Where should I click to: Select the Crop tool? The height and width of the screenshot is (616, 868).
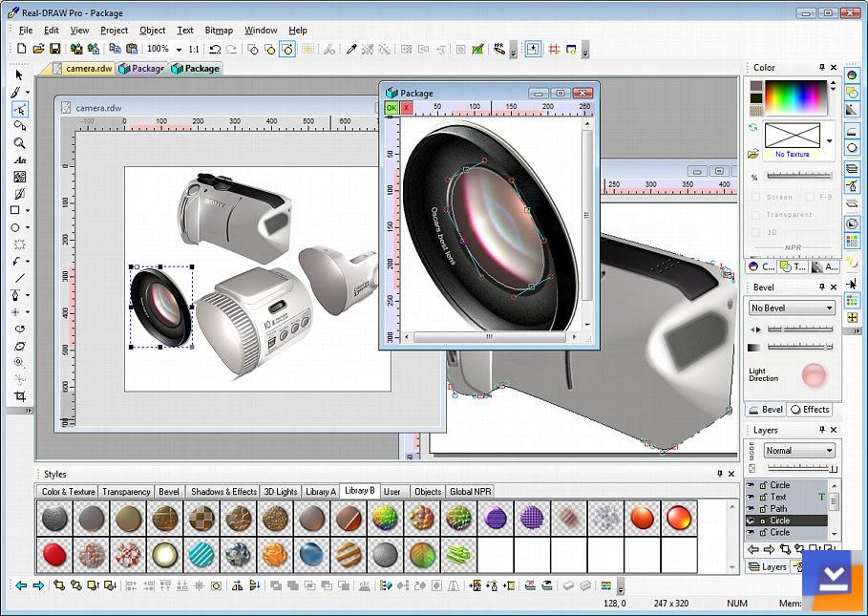pyautogui.click(x=19, y=396)
